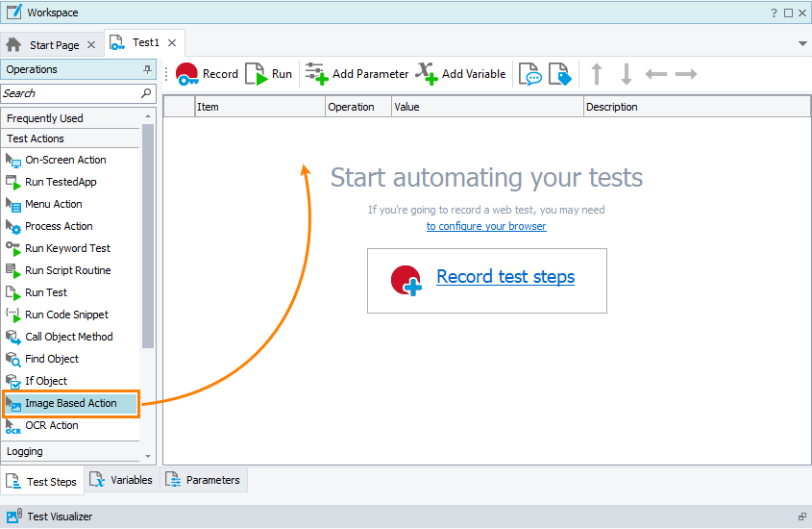Switch to the Start Page tab
This screenshot has height=529, width=812.
click(x=53, y=45)
